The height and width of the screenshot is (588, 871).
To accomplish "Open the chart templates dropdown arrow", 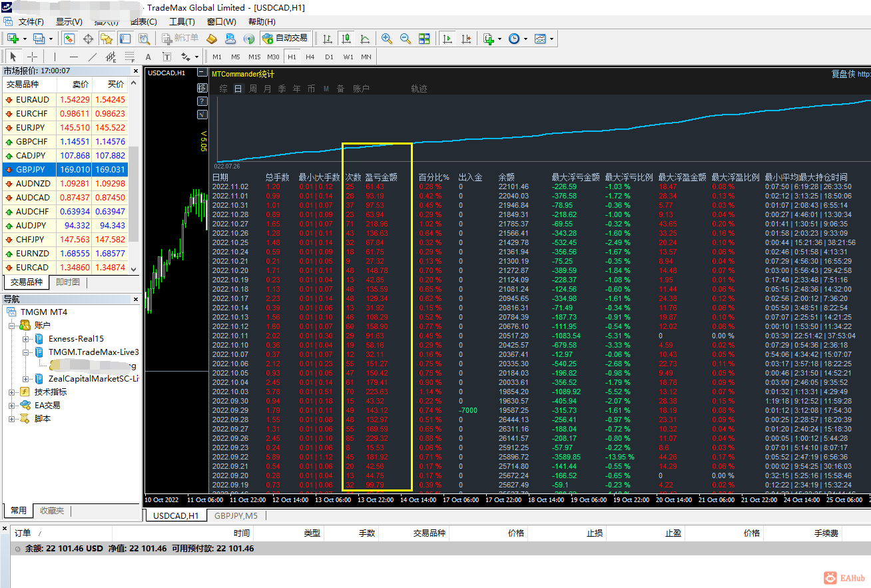I will point(551,39).
